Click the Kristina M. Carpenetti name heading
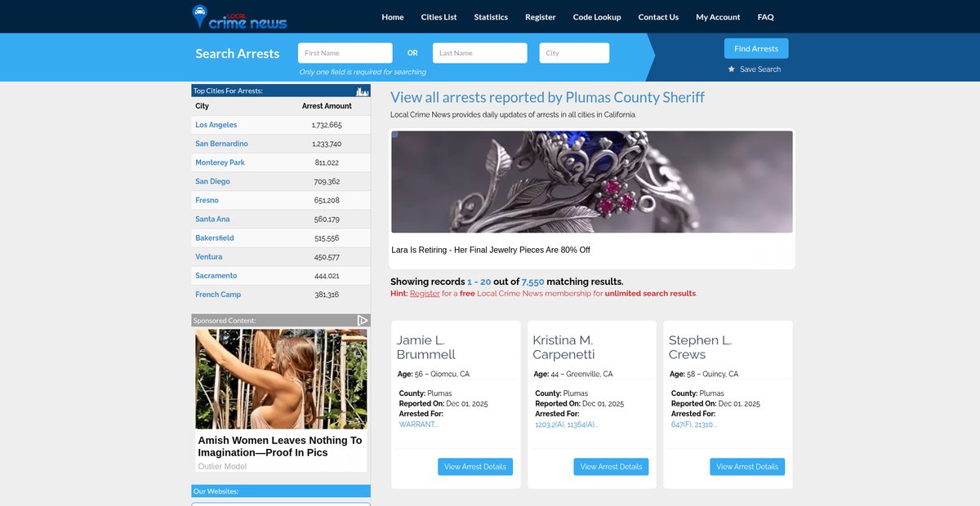This screenshot has height=506, width=980. pos(564,347)
